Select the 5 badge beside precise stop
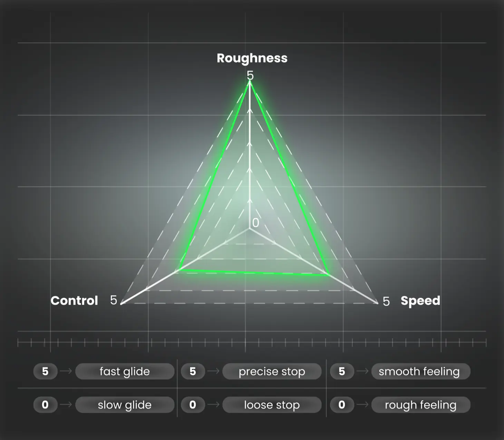504x440 pixels. click(193, 371)
